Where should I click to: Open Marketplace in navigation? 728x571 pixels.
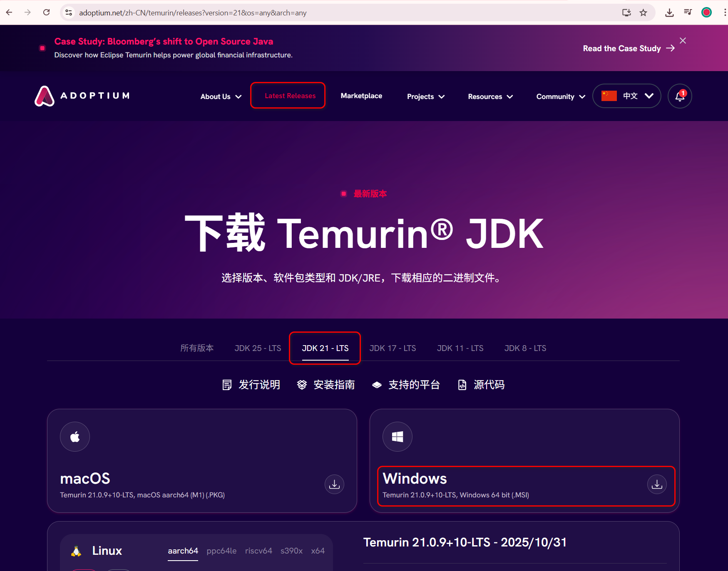[361, 96]
